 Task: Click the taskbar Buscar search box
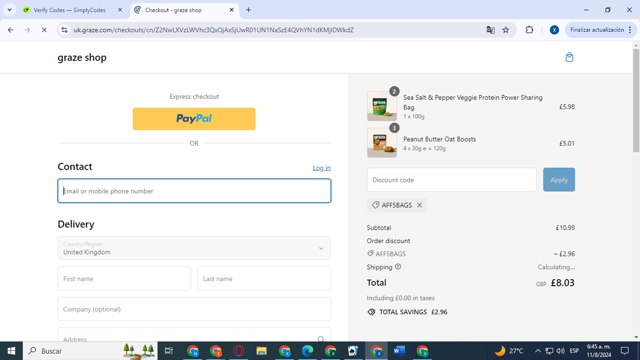click(90, 351)
